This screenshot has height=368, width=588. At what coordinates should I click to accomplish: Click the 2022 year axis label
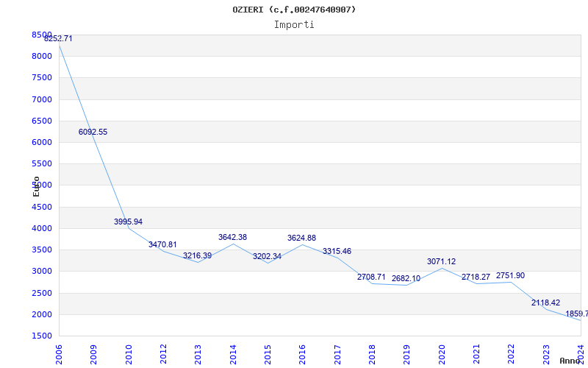[511, 355]
